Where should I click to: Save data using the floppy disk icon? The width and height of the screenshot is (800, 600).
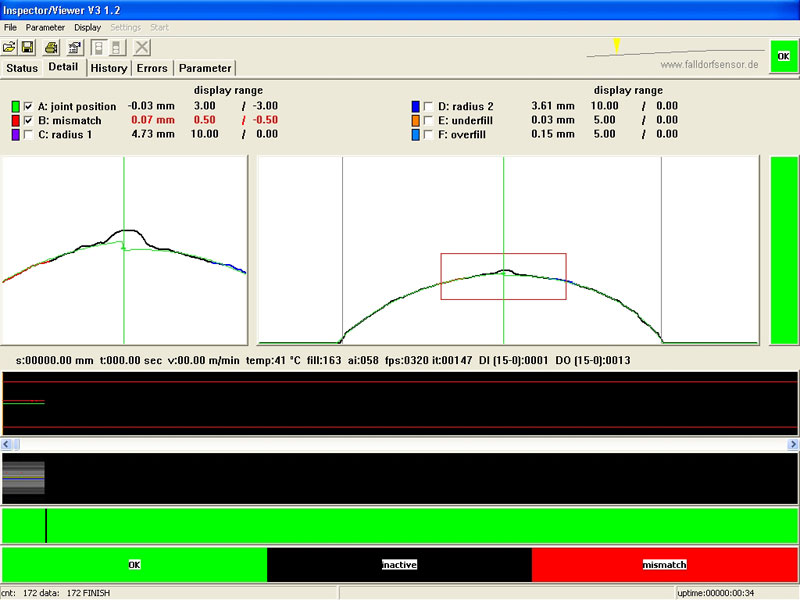[28, 47]
